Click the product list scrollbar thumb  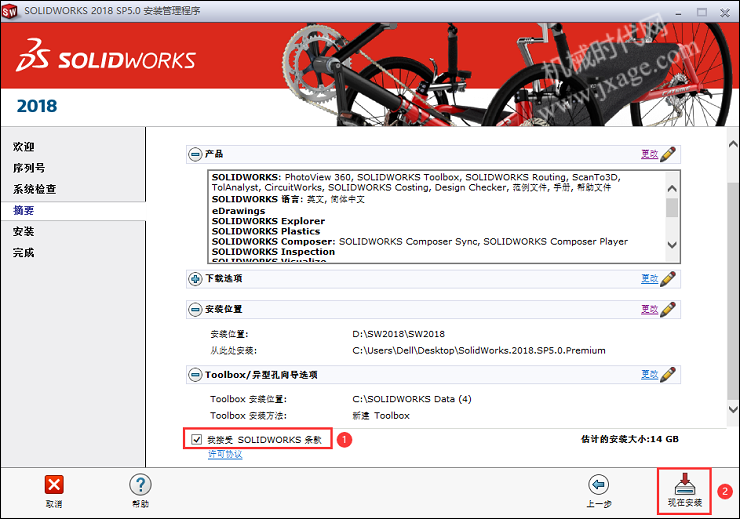672,208
